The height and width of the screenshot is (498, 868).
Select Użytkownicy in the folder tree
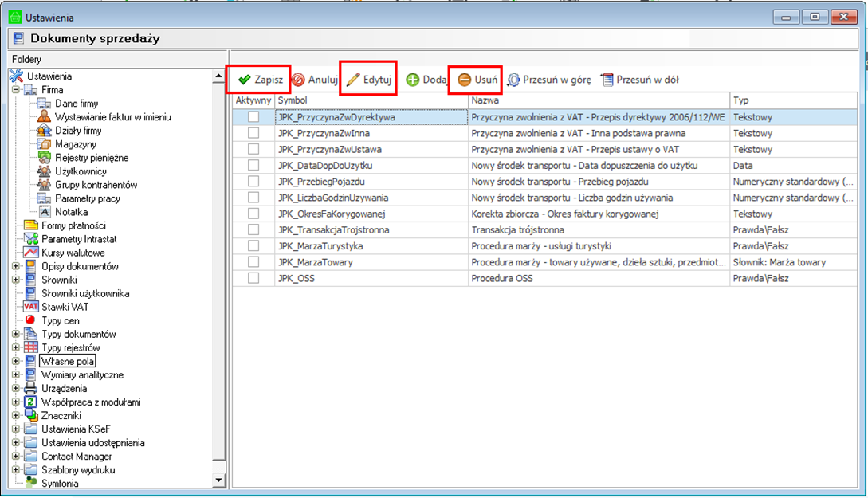81,171
